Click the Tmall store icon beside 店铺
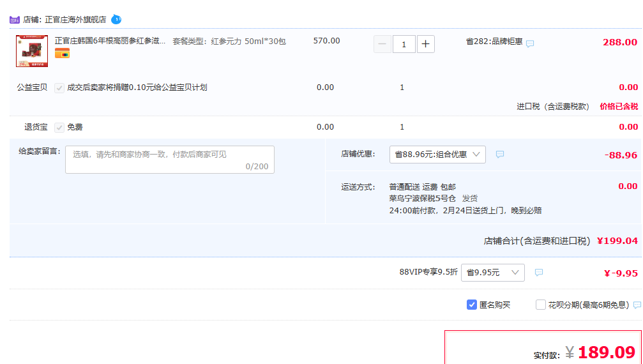 coord(14,20)
